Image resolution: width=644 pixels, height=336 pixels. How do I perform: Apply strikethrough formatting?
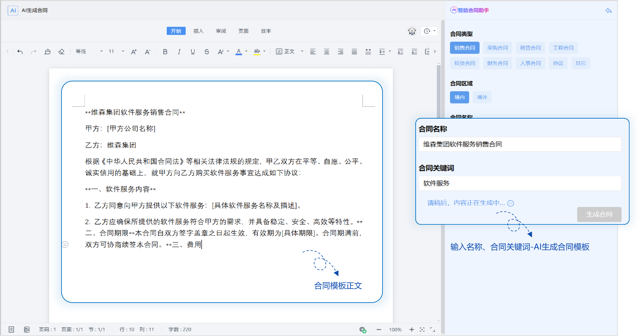coord(207,52)
